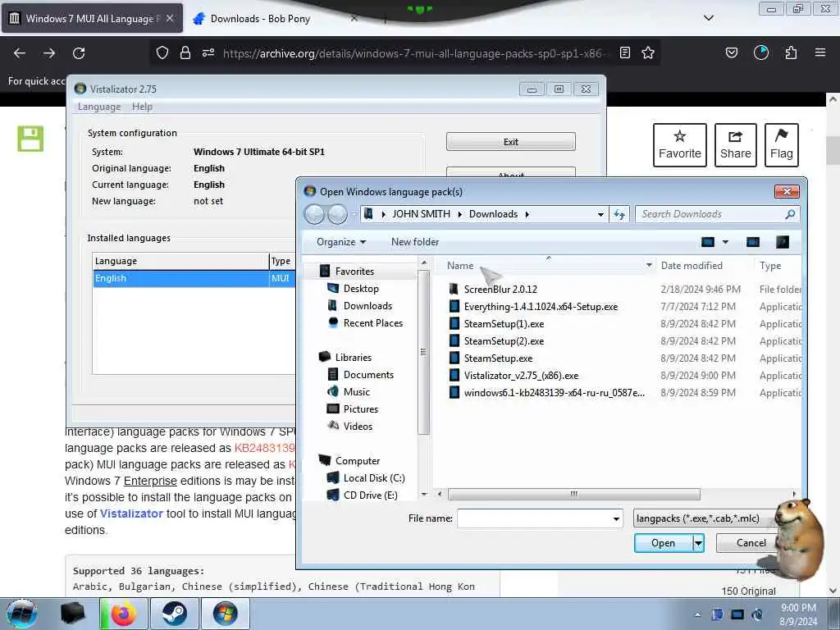Go forward in Firefox browser
Screen dimensions: 840x630
(48, 52)
